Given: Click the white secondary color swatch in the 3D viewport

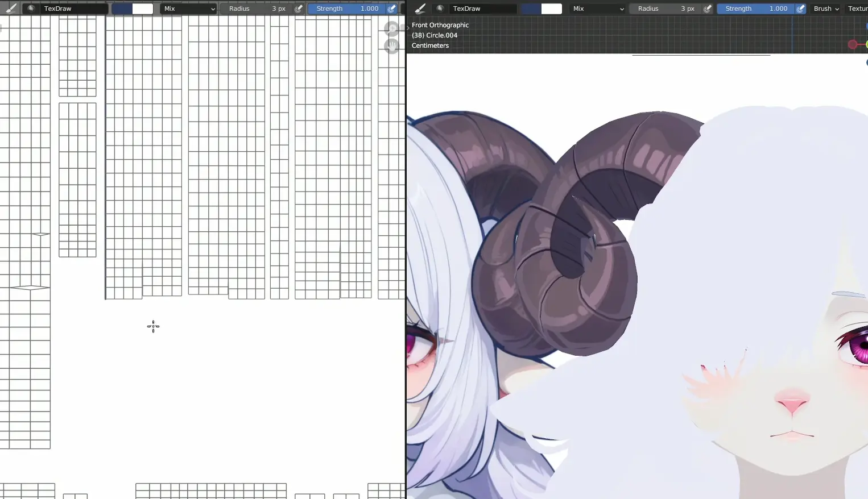Looking at the screenshot, I should click(x=551, y=9).
